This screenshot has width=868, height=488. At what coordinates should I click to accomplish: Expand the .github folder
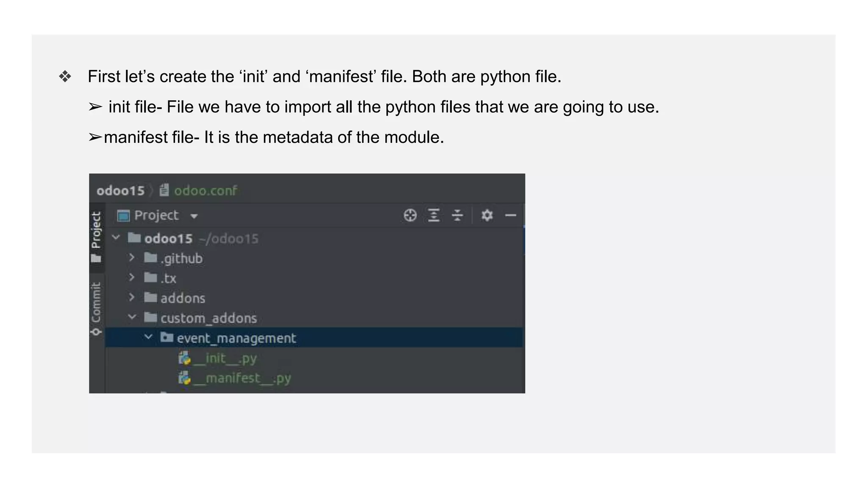(132, 258)
